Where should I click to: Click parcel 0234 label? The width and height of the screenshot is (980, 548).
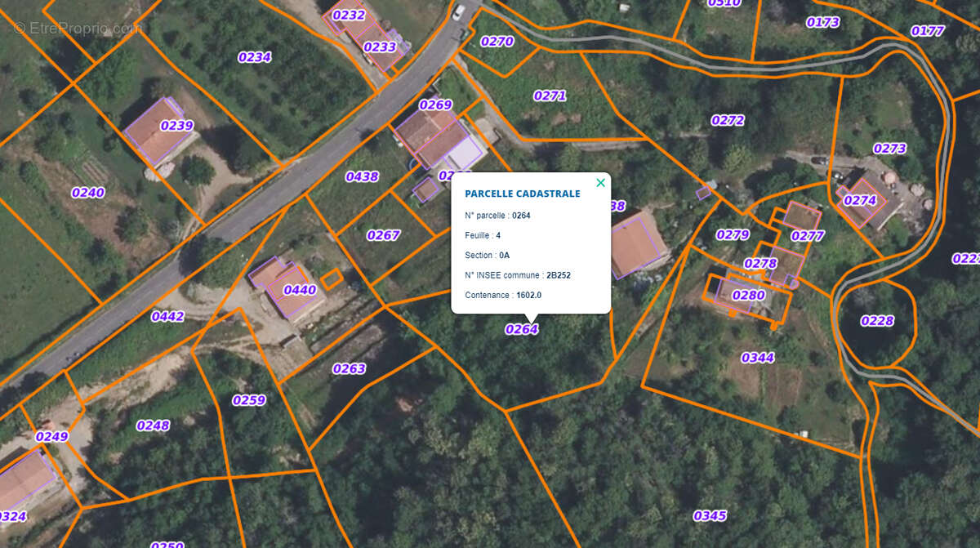click(254, 57)
